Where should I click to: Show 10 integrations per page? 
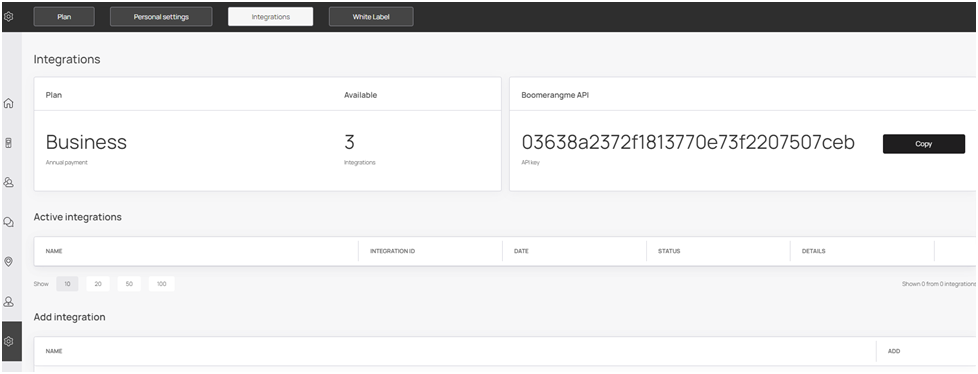pos(67,284)
